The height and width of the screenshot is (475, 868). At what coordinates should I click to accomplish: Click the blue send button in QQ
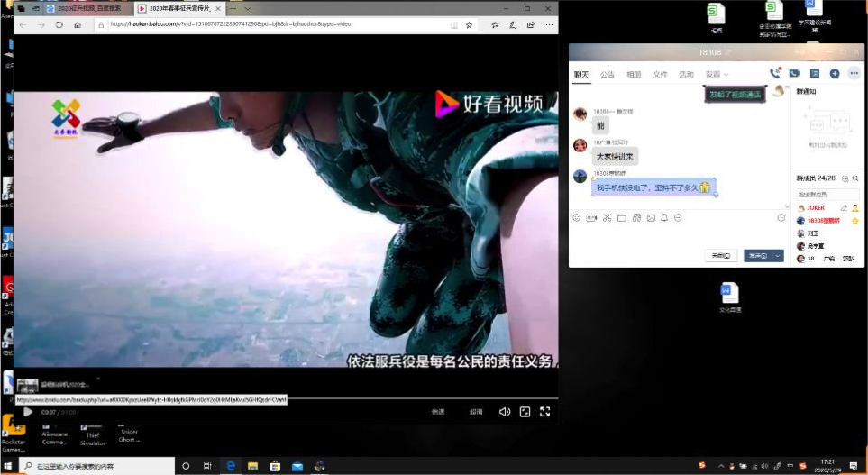[758, 256]
